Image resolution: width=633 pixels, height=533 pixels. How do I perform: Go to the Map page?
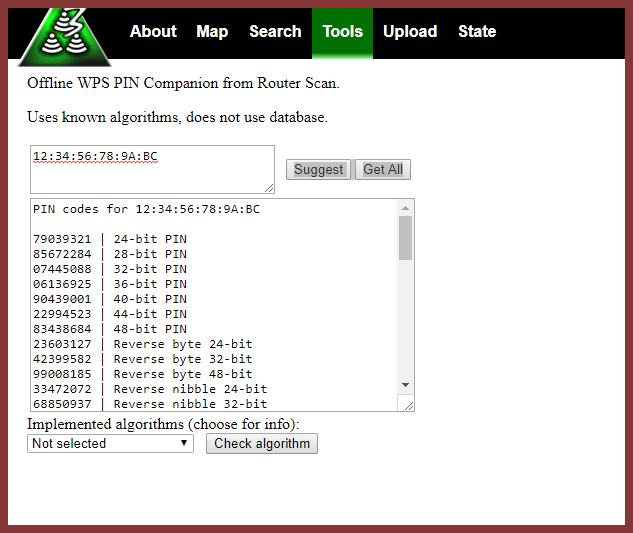coord(212,31)
